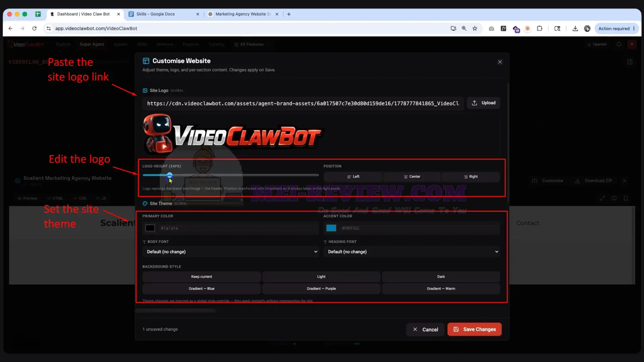The height and width of the screenshot is (362, 644).
Task: Open the accent color swatch
Action: (331, 228)
